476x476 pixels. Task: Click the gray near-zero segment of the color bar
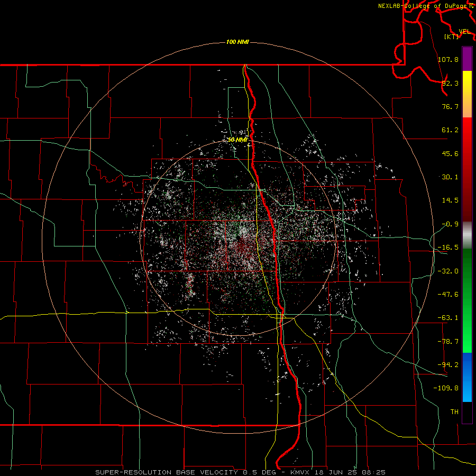coord(467,235)
